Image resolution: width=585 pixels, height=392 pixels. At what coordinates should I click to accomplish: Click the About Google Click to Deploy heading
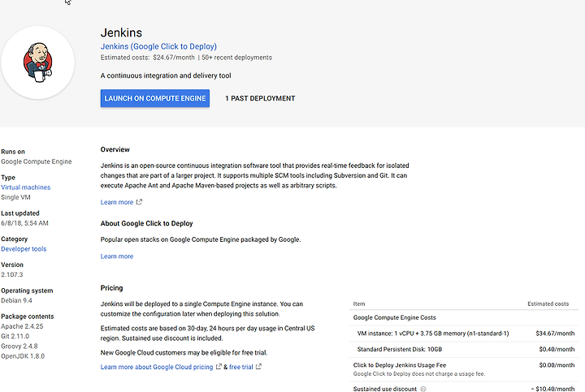tap(146, 223)
